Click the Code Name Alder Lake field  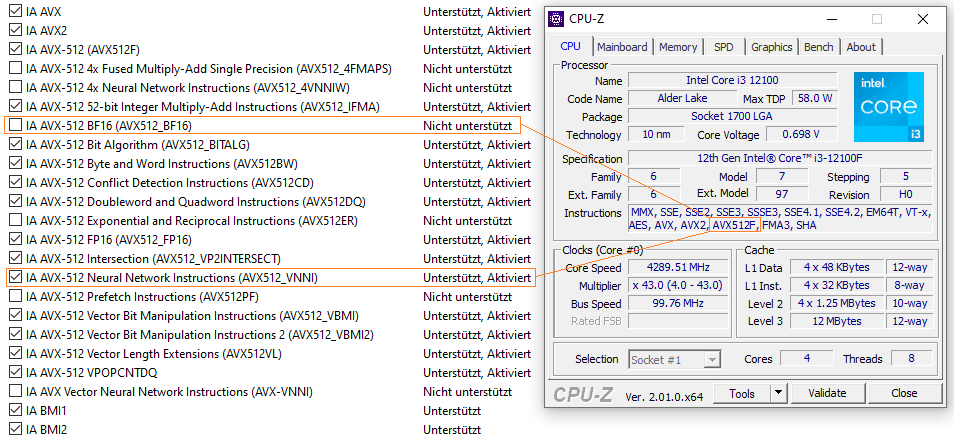pos(682,98)
